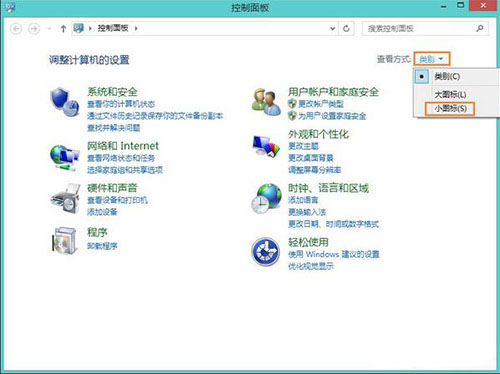Image resolution: width=500 pixels, height=374 pixels.
Task: Open 调整屏幕分辨率 link
Action: [315, 170]
